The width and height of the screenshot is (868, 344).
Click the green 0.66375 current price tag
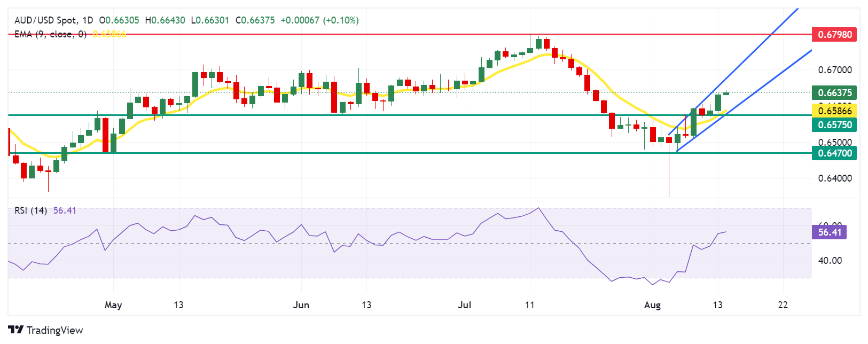point(834,93)
